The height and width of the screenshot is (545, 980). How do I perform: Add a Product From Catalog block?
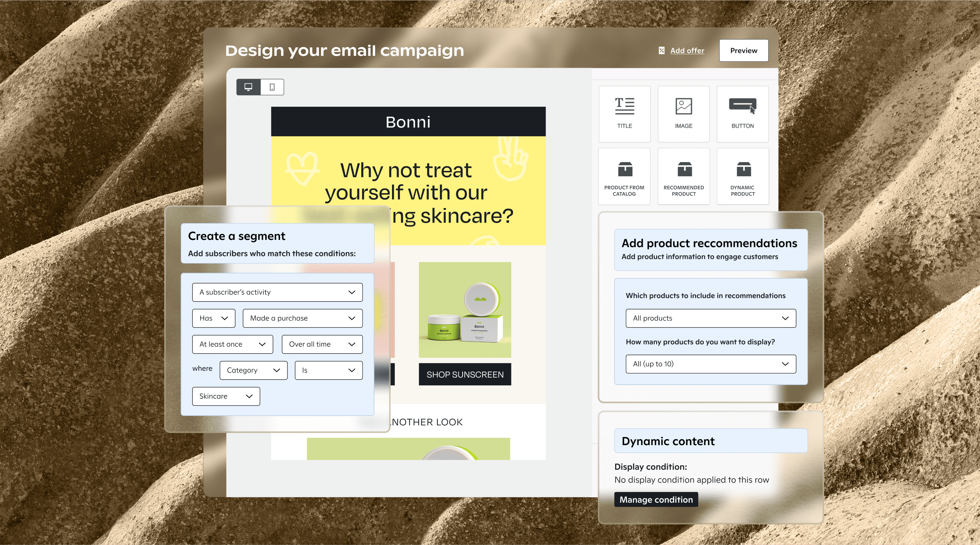coord(624,177)
